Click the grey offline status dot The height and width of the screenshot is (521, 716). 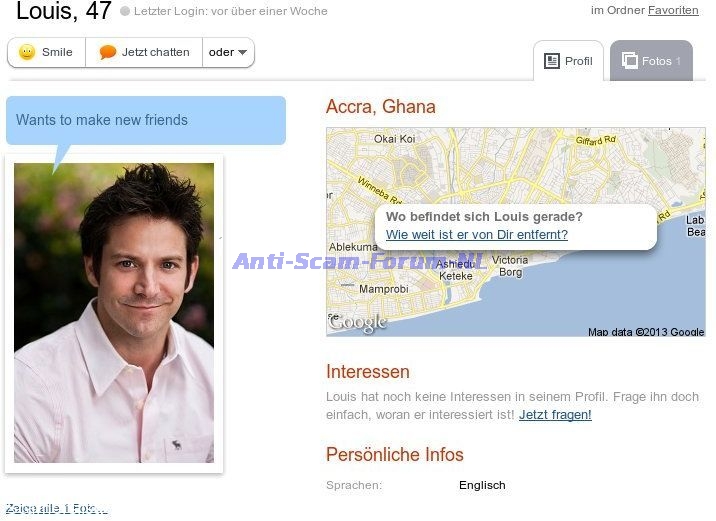pos(125,11)
